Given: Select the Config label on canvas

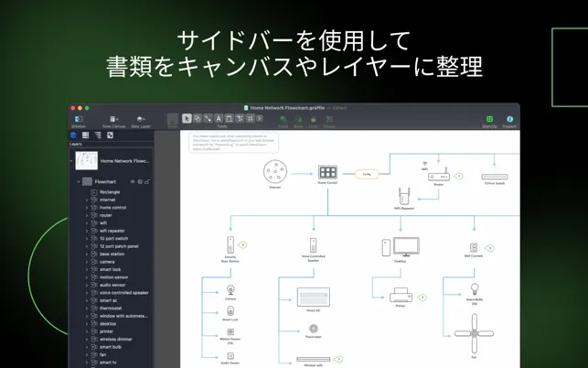Looking at the screenshot, I should pyautogui.click(x=367, y=174).
